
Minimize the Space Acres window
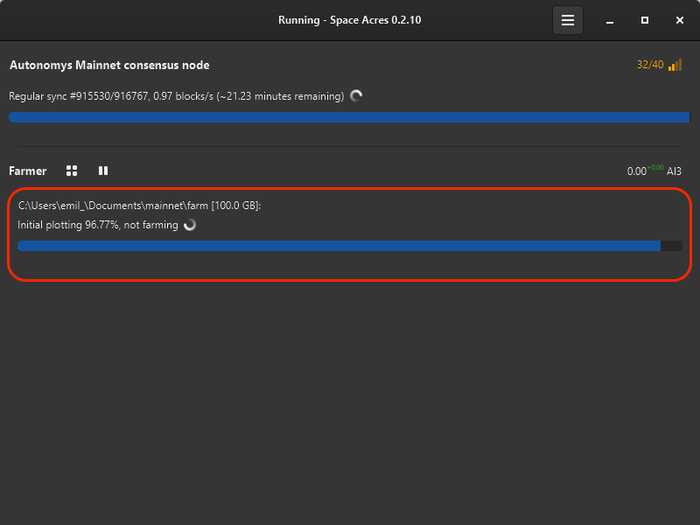[x=610, y=20]
